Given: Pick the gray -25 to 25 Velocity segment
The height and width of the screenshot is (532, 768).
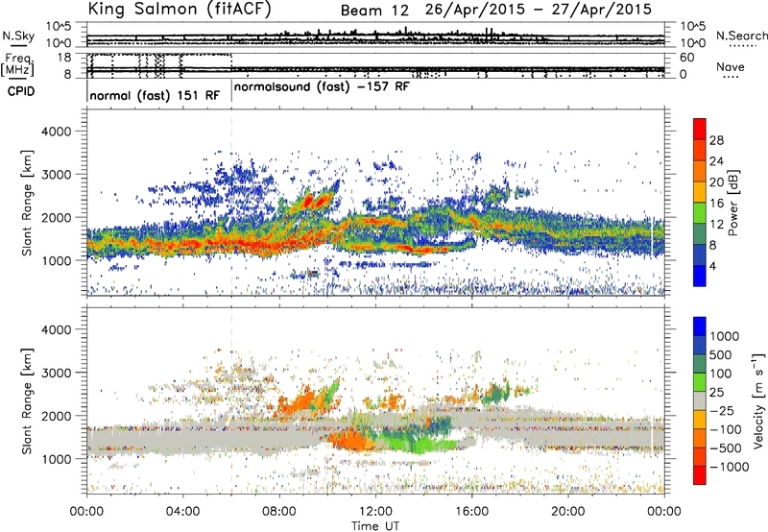Looking at the screenshot, I should coord(700,400).
